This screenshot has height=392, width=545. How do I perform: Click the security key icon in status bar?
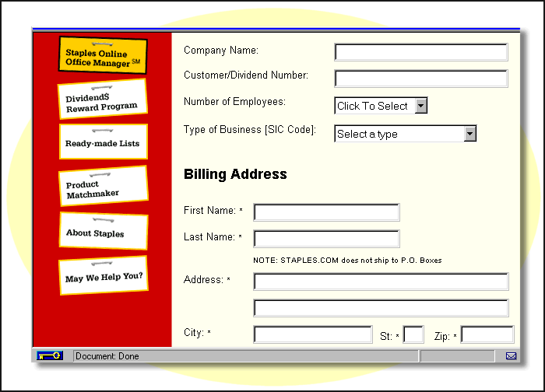tap(51, 355)
